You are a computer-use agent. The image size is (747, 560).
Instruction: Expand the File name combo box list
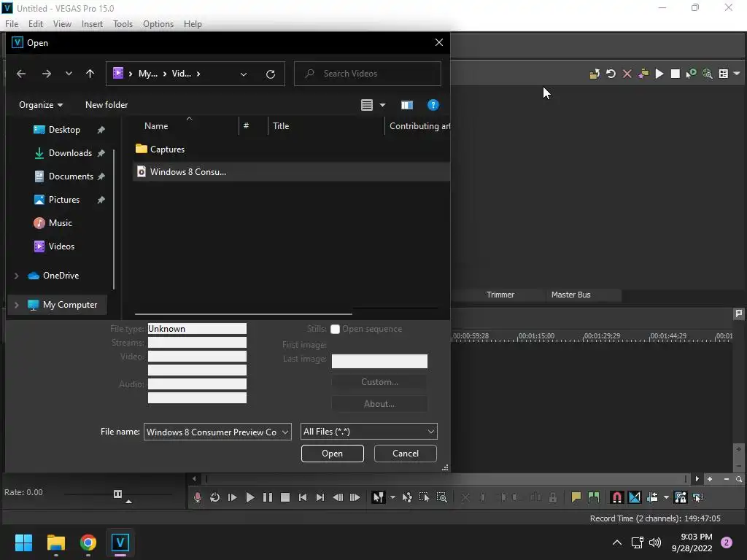click(x=285, y=432)
